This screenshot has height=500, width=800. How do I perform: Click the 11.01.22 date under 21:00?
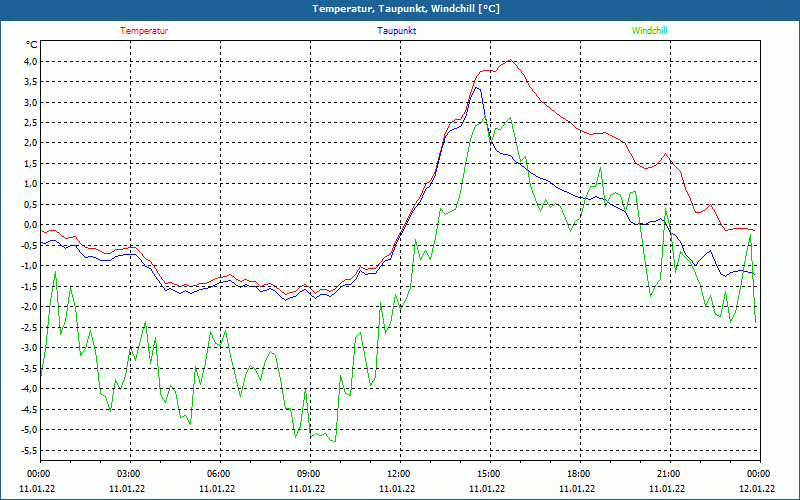(667, 489)
